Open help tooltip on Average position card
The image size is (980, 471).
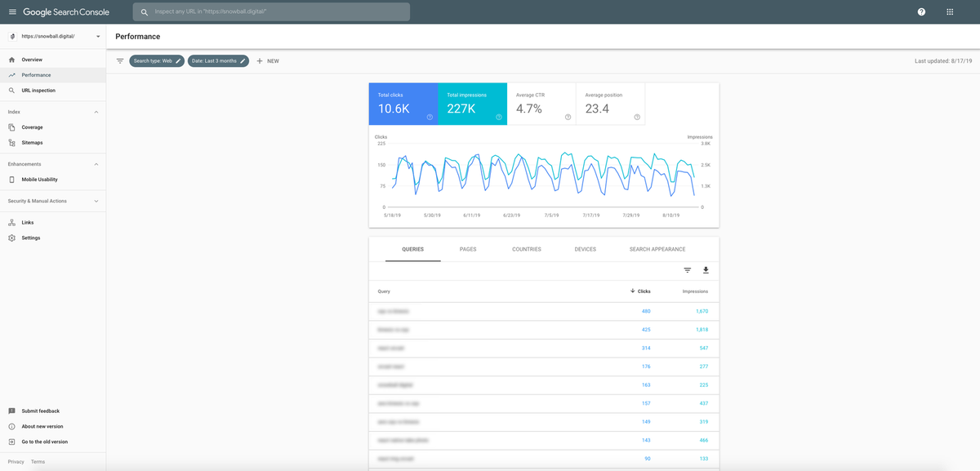click(637, 118)
